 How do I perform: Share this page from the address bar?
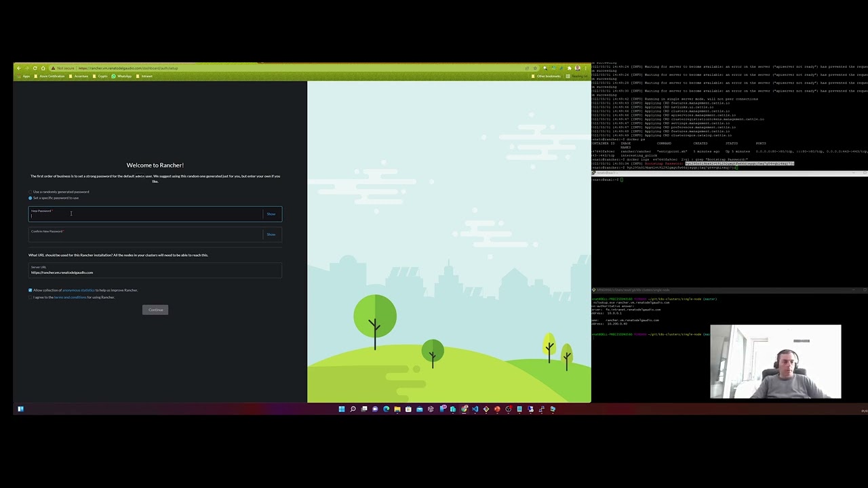(x=527, y=68)
